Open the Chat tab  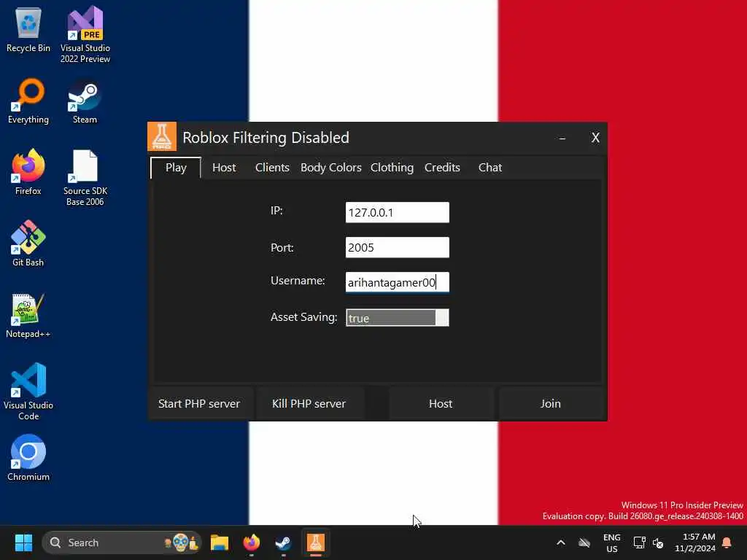click(489, 168)
